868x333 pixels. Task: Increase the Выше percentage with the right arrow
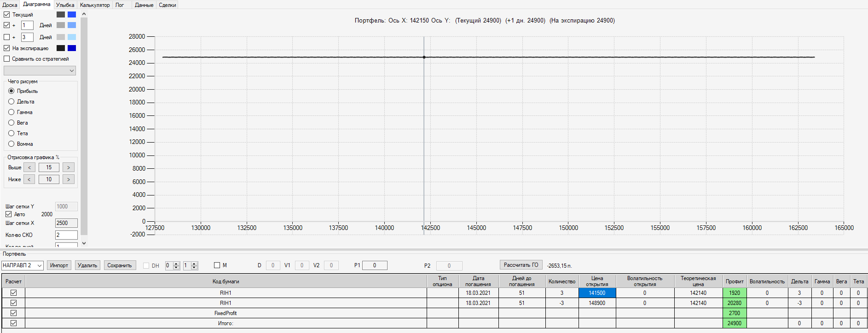tap(69, 167)
